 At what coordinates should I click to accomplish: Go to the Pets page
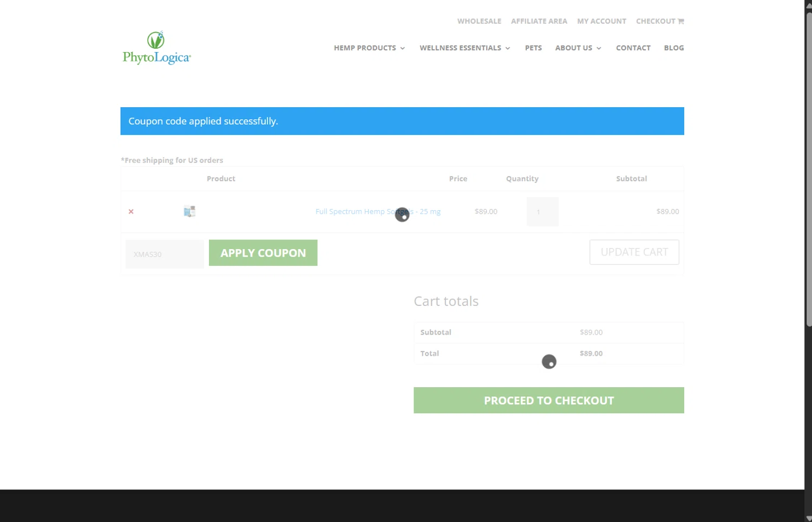[533, 48]
